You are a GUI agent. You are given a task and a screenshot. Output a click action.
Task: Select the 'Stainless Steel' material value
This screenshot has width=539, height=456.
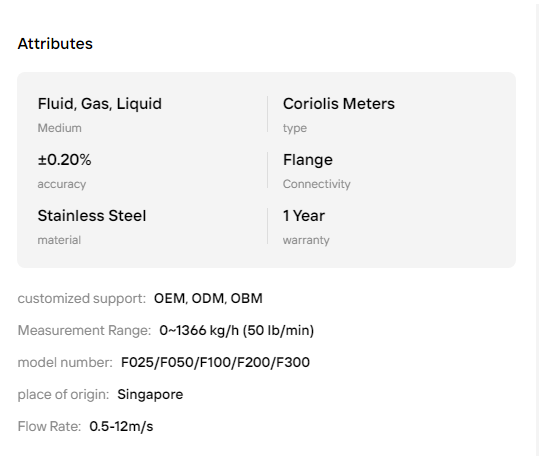(92, 216)
